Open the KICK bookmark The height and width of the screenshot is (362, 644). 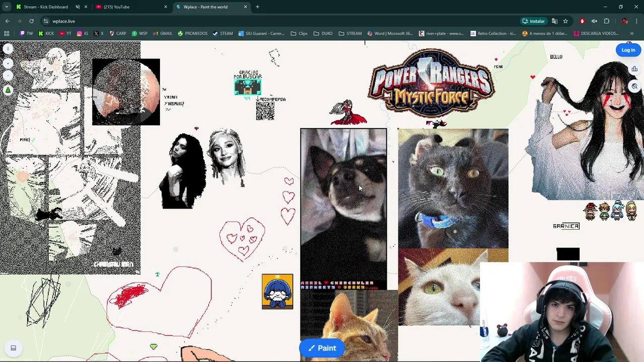pyautogui.click(x=46, y=34)
